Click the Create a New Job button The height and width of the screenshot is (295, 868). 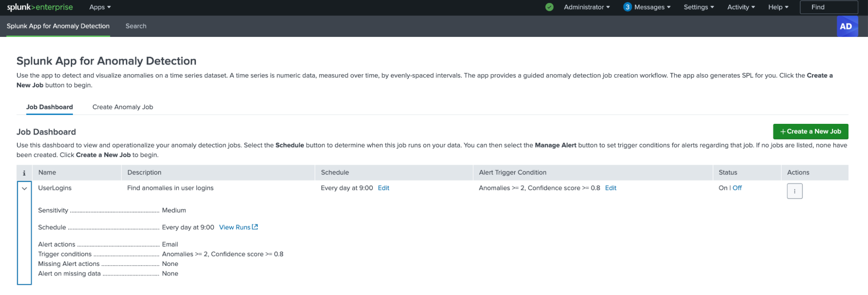tap(810, 132)
